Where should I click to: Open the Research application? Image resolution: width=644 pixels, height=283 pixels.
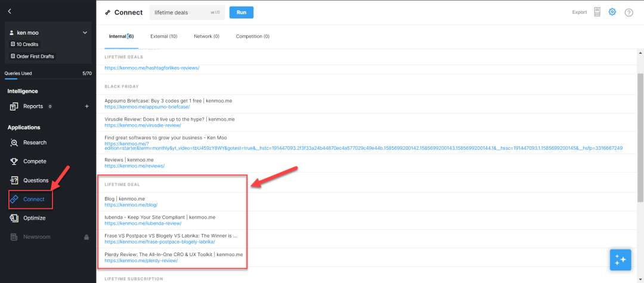coord(35,142)
